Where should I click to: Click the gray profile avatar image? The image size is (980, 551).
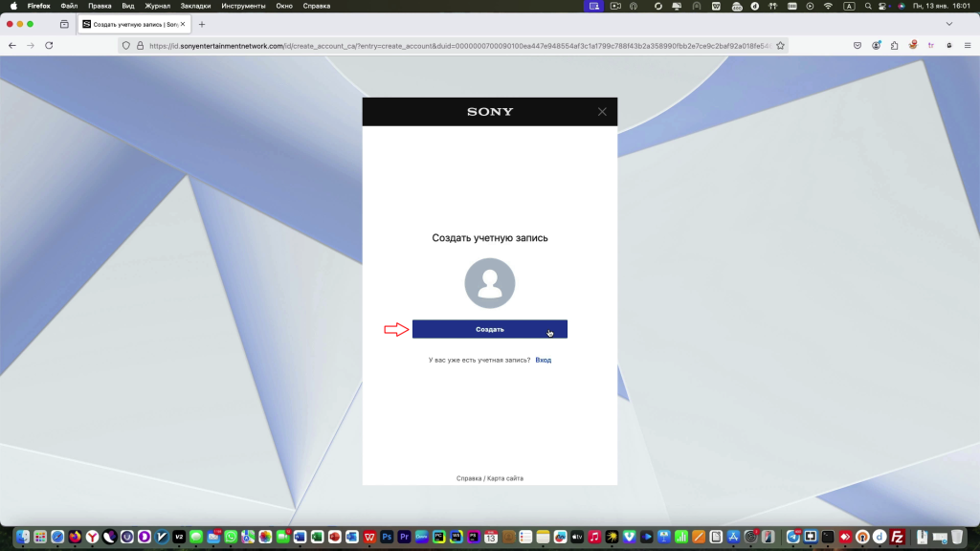pos(489,283)
